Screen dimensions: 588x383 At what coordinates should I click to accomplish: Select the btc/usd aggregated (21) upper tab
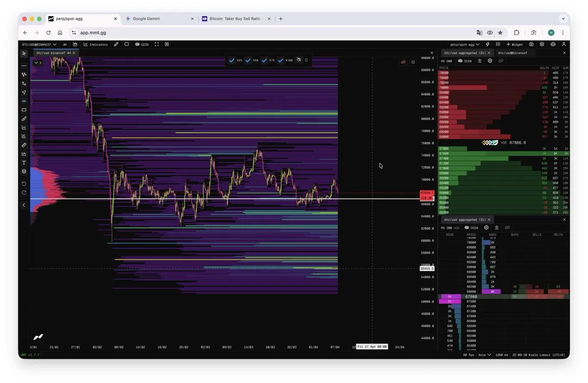point(465,53)
